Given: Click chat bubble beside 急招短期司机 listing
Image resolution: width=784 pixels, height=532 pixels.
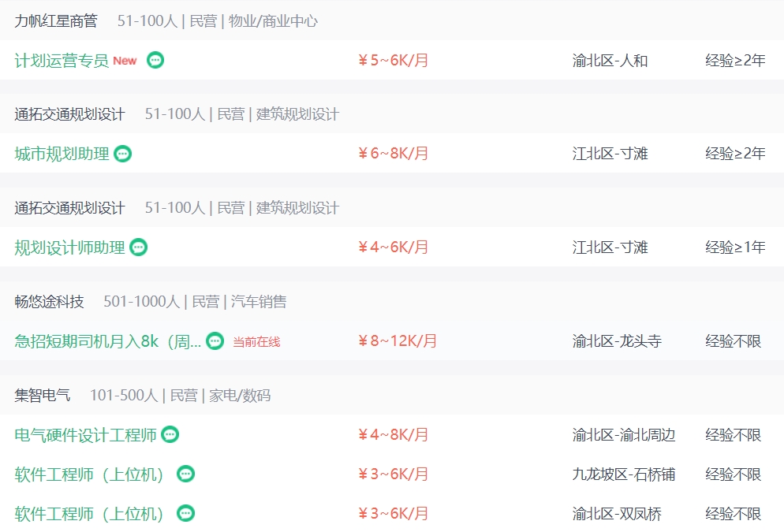Looking at the screenshot, I should (215, 341).
